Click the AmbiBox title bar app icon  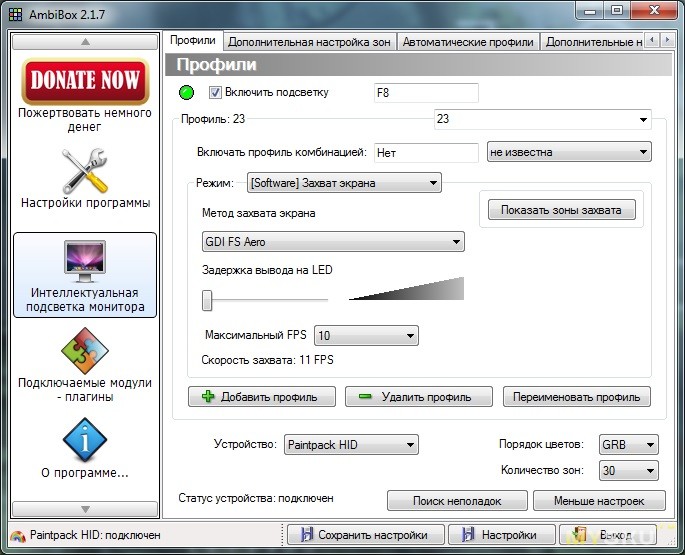coord(15,14)
